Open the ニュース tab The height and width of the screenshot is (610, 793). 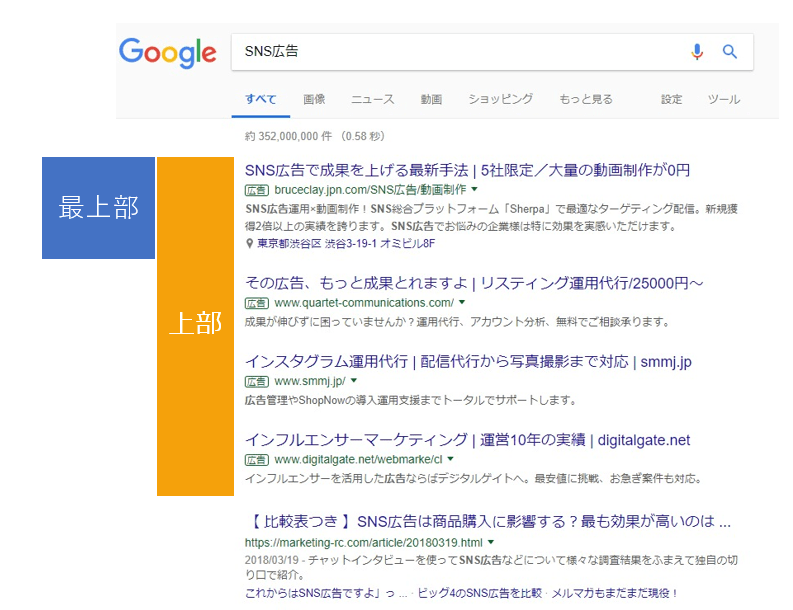pyautogui.click(x=372, y=100)
